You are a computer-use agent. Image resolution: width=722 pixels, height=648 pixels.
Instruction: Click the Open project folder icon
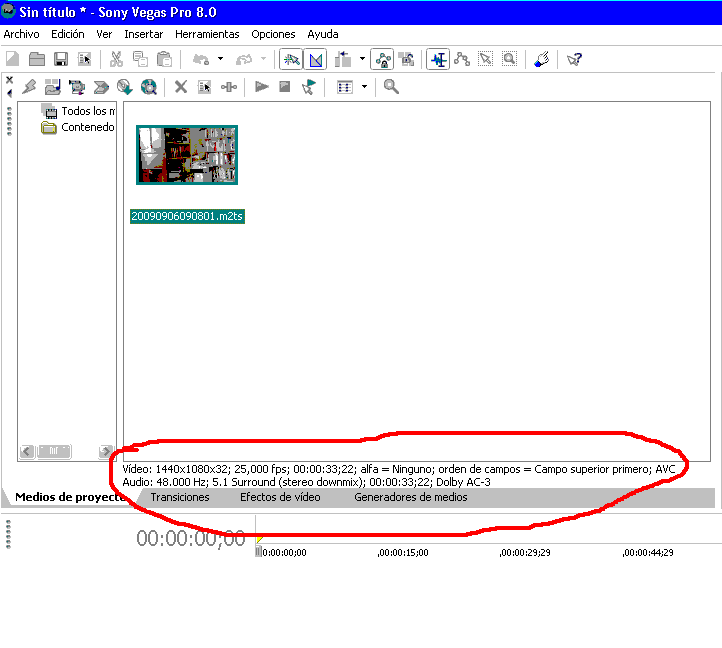[36, 59]
